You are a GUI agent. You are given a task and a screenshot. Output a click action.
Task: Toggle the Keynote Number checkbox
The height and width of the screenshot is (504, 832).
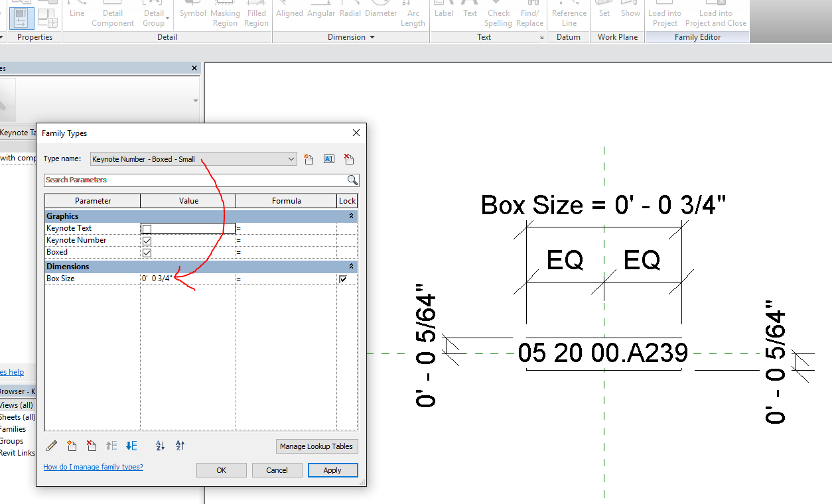[147, 241]
